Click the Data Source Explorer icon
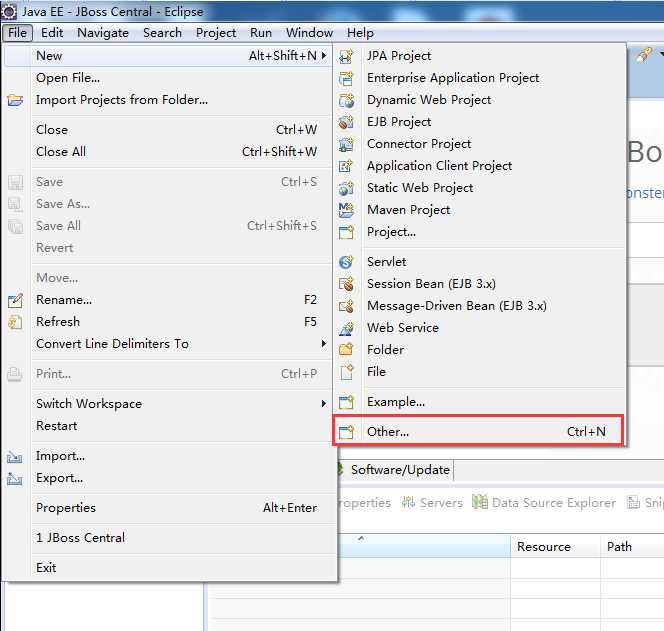This screenshot has height=631, width=664. pos(480,502)
